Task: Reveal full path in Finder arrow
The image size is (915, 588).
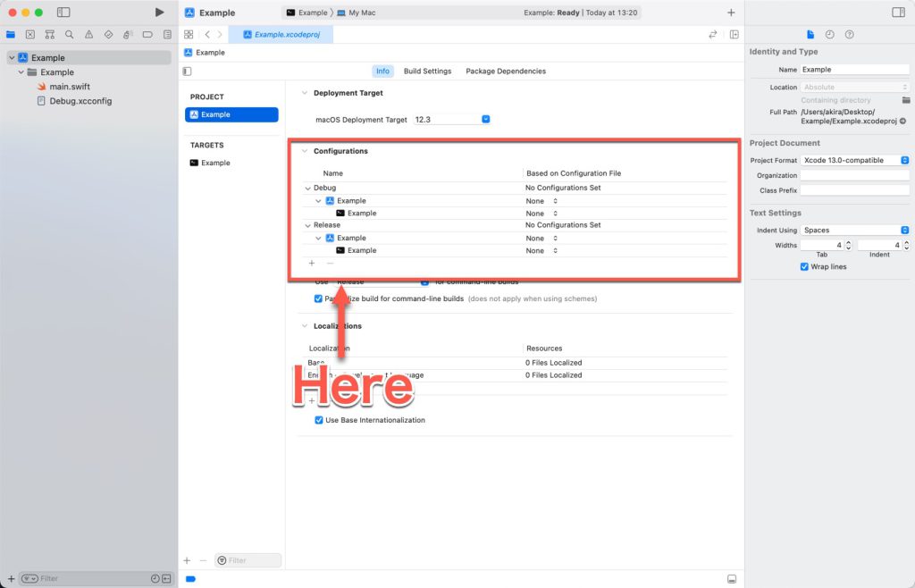Action: (902, 122)
